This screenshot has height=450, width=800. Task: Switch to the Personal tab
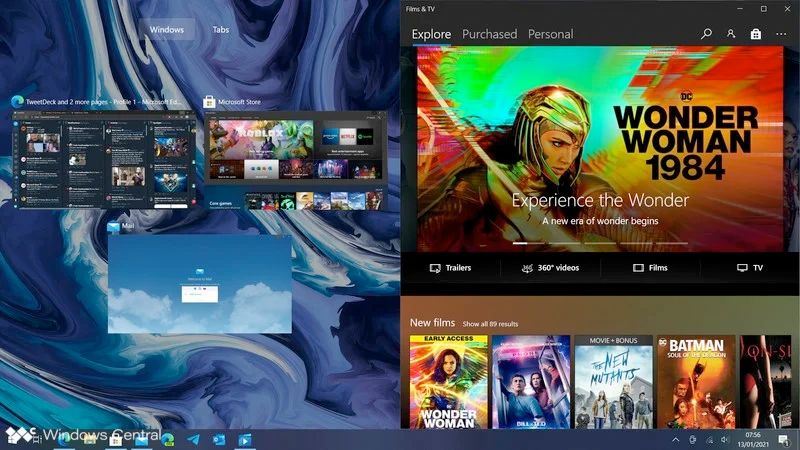550,34
